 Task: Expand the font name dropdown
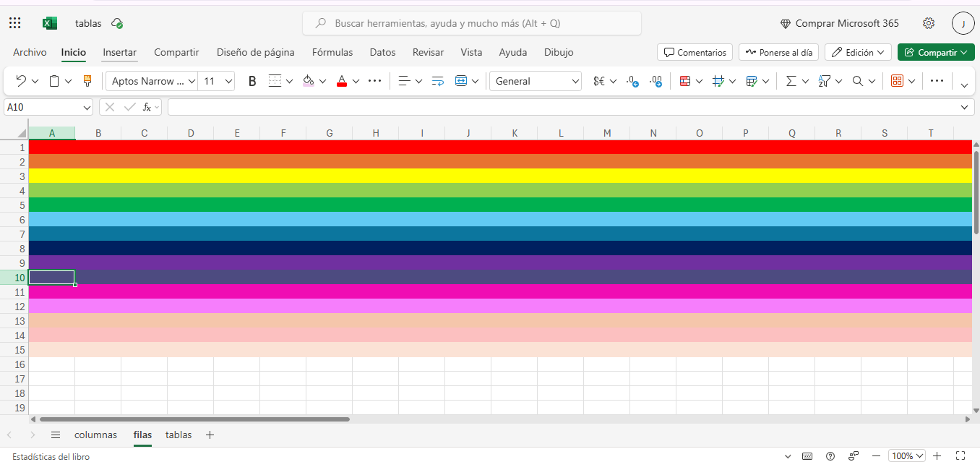coord(192,81)
